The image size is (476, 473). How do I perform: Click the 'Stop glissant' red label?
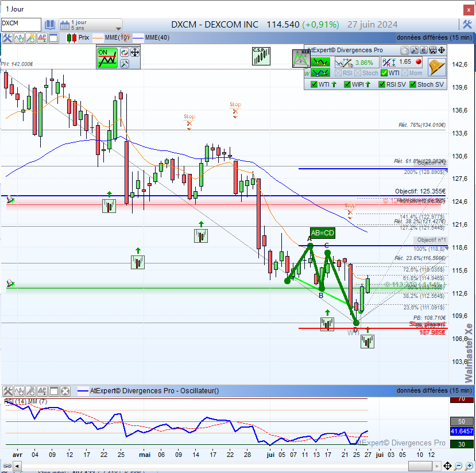coord(427,324)
